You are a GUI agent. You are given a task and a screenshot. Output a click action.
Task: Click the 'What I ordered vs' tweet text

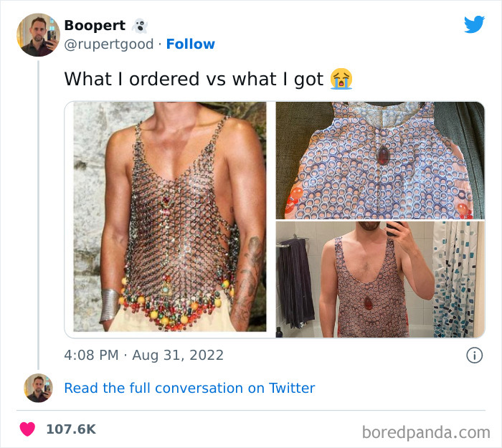click(194, 79)
